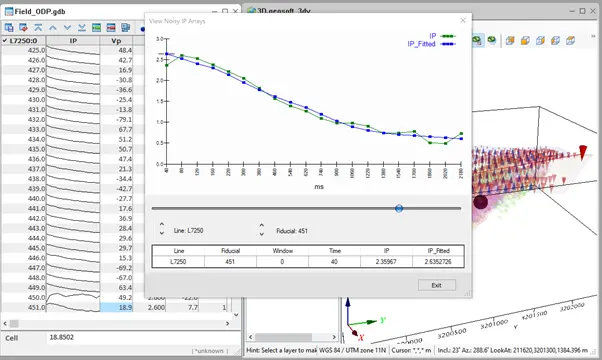Increment the Line stepper up arrow

click(162, 225)
